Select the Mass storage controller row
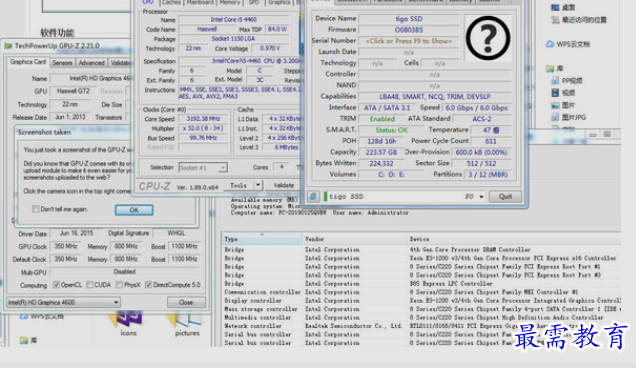Image resolution: width=636 pixels, height=368 pixels. point(421,309)
